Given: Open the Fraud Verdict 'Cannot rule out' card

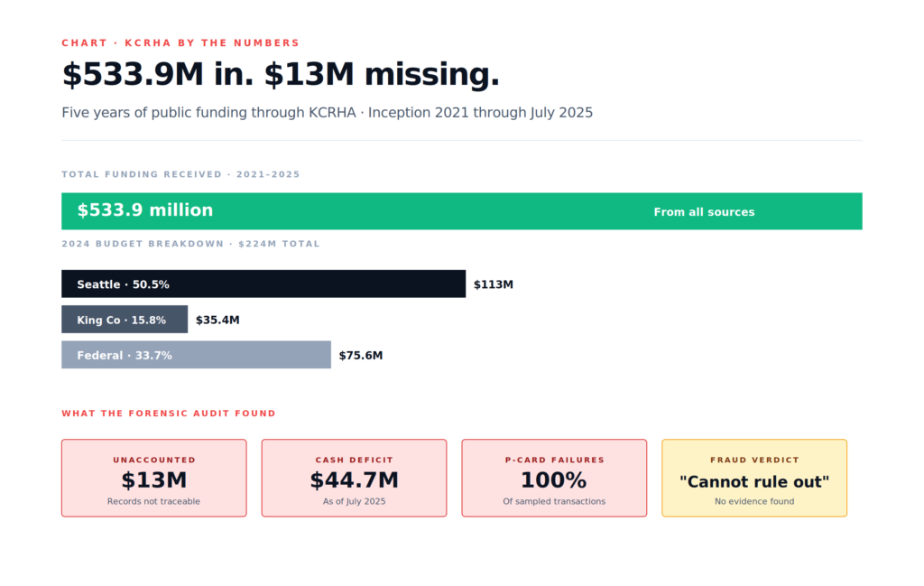Looking at the screenshot, I should (x=754, y=479).
